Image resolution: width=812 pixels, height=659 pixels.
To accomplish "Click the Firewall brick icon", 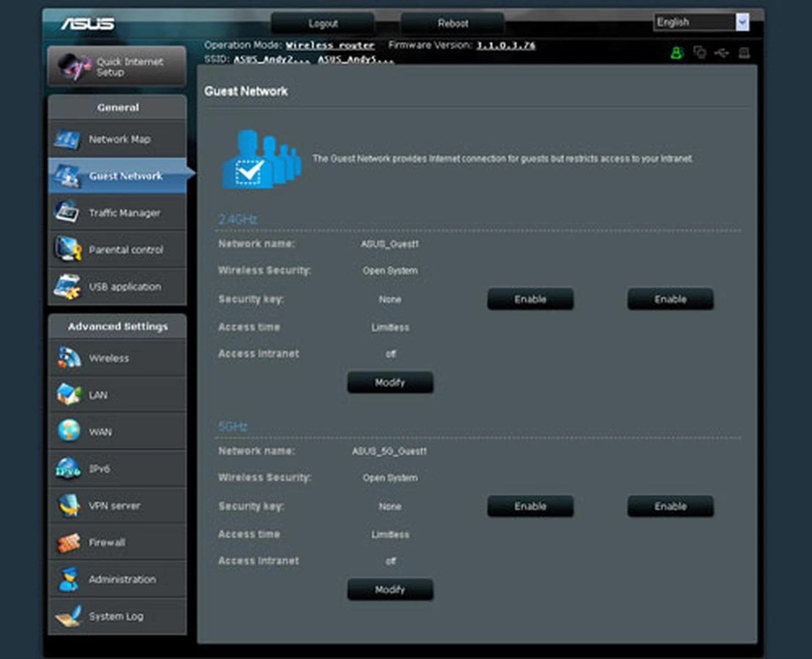I will click(x=68, y=543).
